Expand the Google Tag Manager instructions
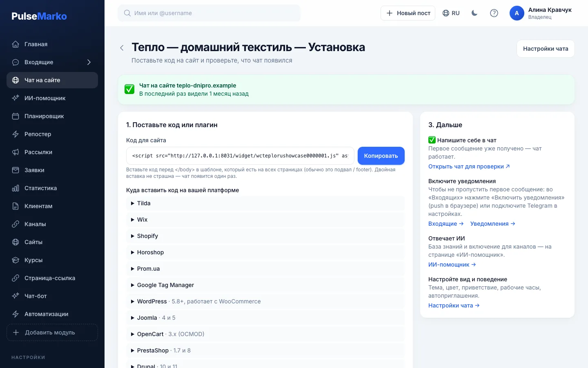Viewport: 588px width, 368px height. pyautogui.click(x=265, y=285)
